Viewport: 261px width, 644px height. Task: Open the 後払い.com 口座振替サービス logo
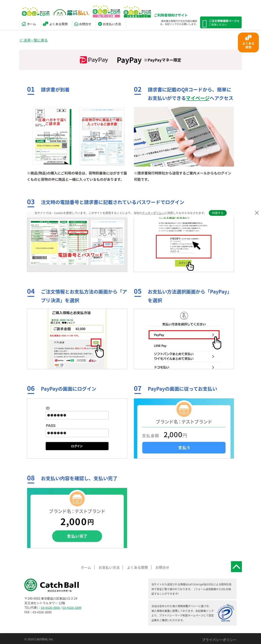coord(137,12)
